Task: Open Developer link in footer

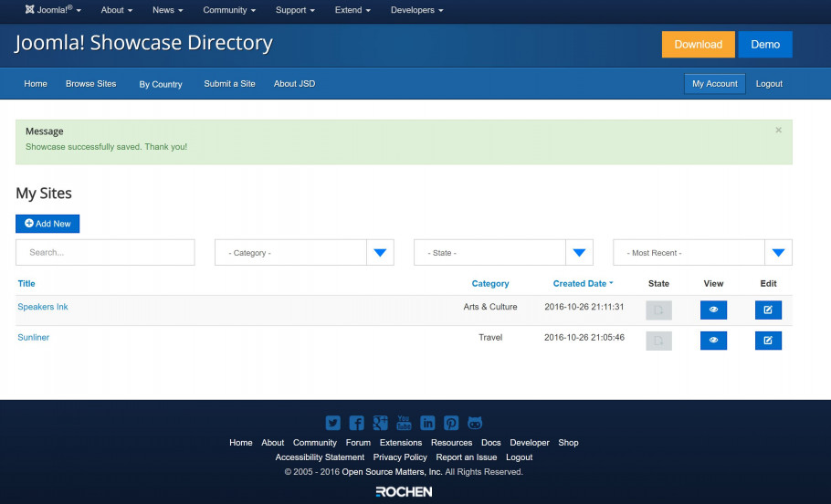Action: coord(530,443)
